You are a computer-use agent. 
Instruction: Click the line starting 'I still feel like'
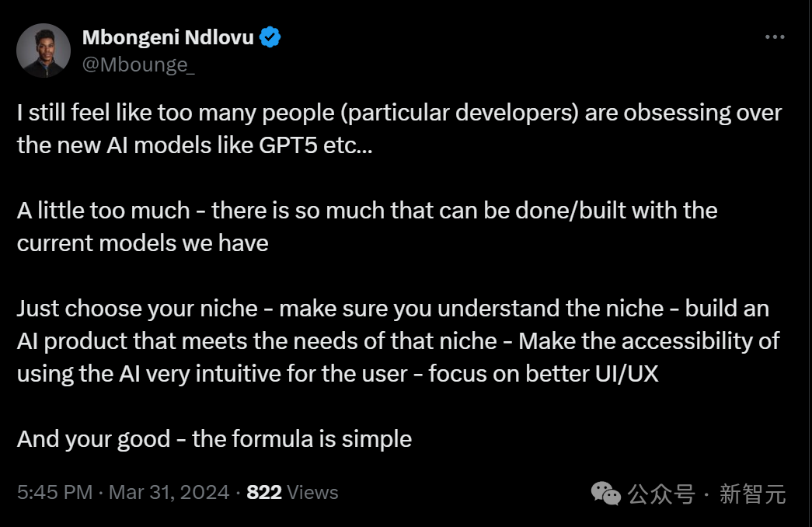(x=399, y=113)
